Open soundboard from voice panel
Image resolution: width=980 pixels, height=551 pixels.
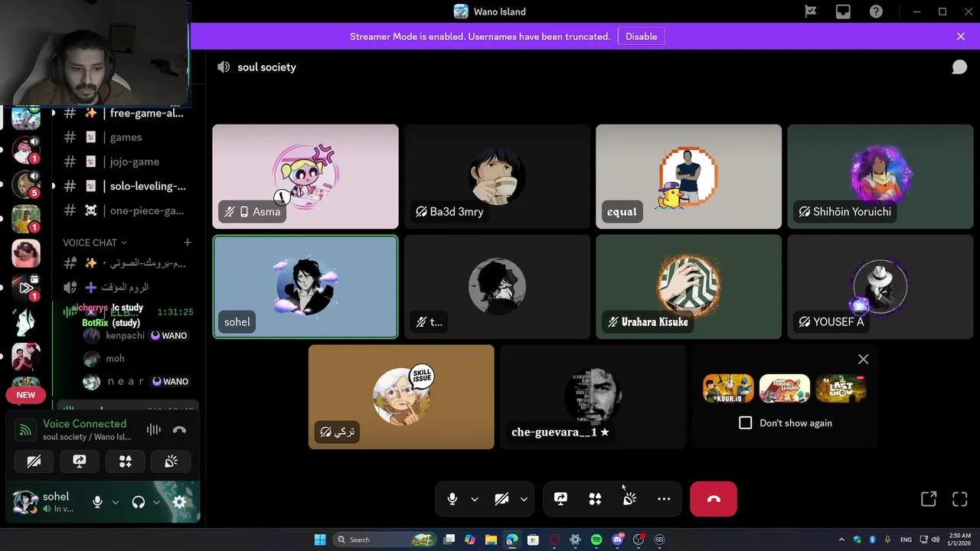tap(171, 461)
